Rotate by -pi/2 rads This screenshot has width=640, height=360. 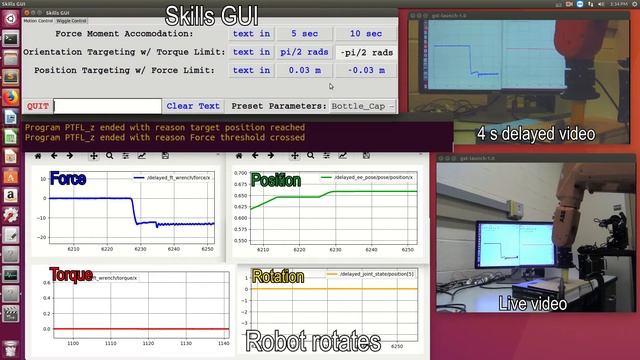(x=366, y=52)
